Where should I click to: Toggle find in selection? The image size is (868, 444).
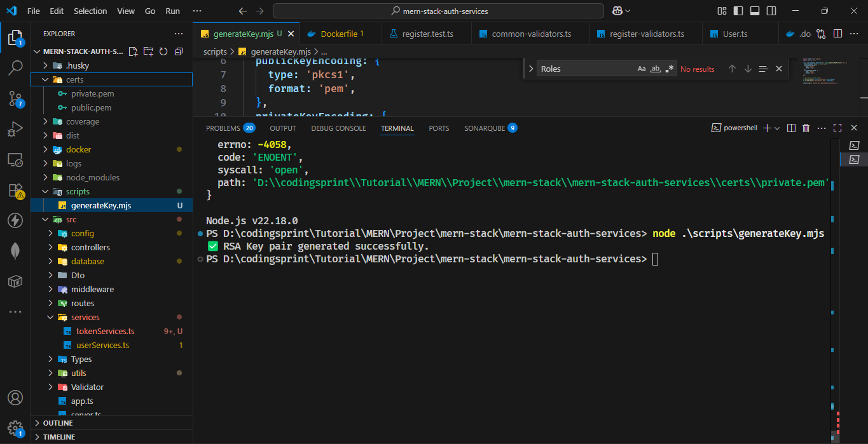pyautogui.click(x=763, y=69)
